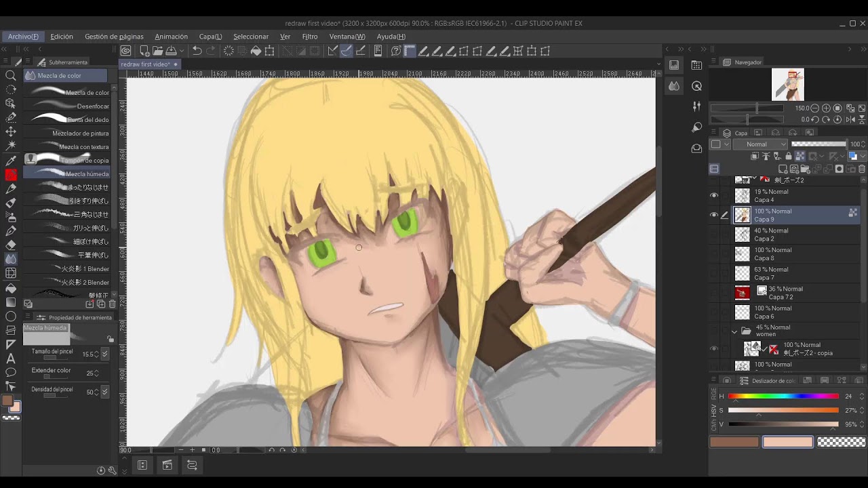
Task: Click the Delete layer trash icon
Action: click(862, 169)
